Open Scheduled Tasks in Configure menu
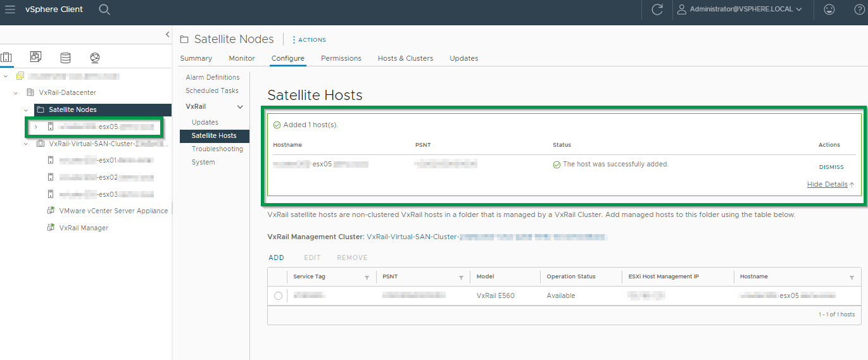The image size is (868, 360). click(212, 90)
